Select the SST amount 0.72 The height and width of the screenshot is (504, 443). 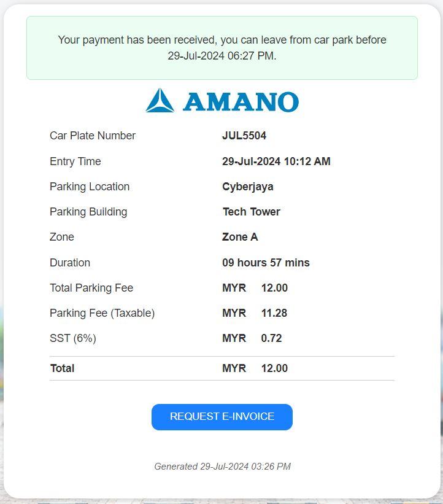pyautogui.click(x=271, y=338)
